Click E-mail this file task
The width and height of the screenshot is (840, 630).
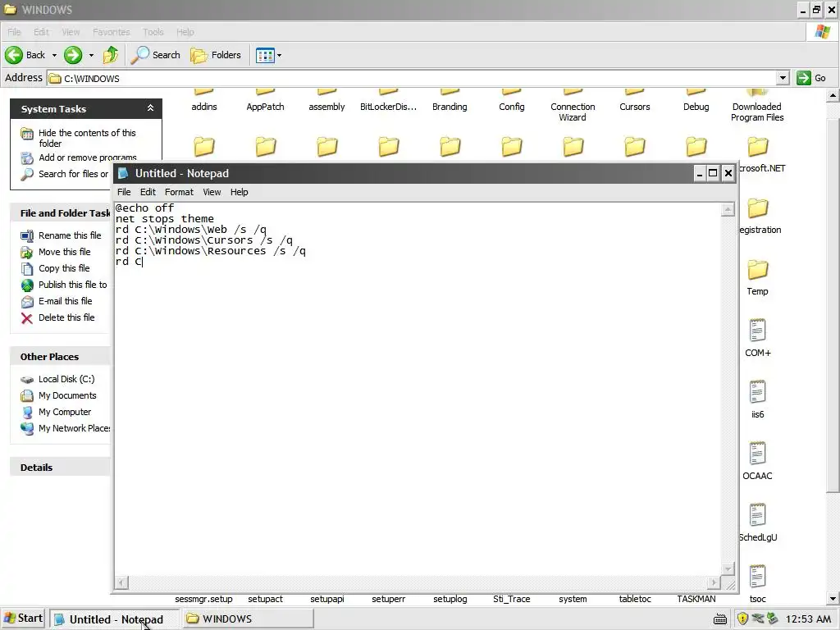click(65, 301)
